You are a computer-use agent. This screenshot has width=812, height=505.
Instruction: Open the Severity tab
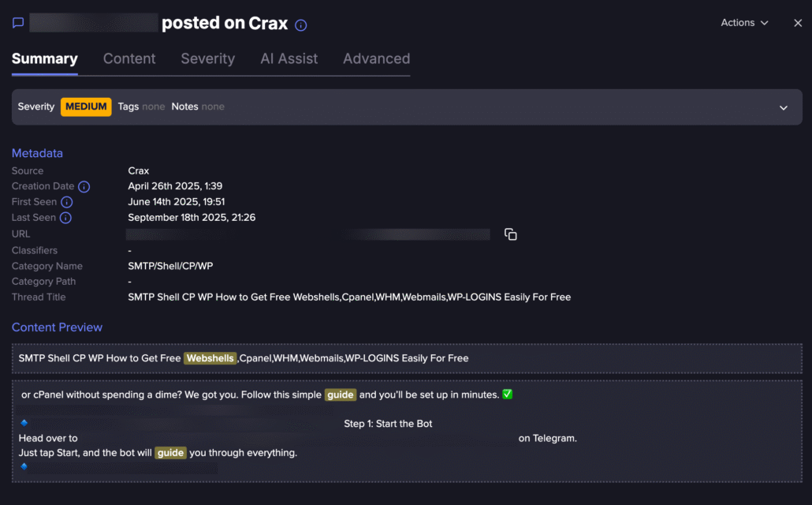pyautogui.click(x=207, y=58)
